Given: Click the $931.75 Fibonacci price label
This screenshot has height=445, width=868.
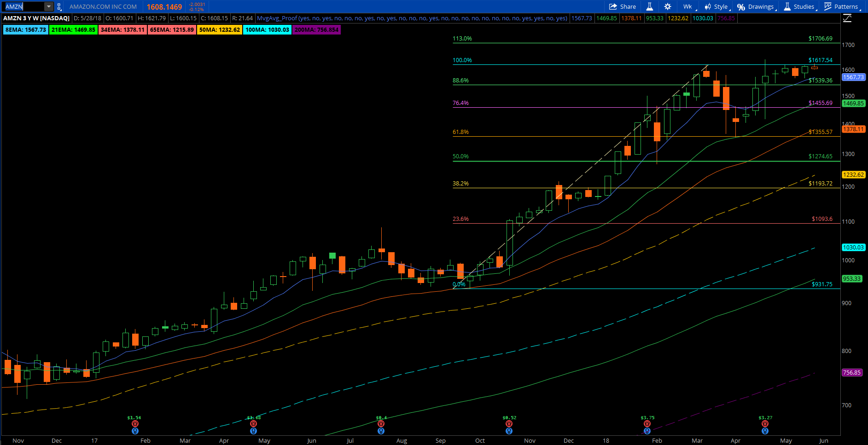Looking at the screenshot, I should pos(822,284).
